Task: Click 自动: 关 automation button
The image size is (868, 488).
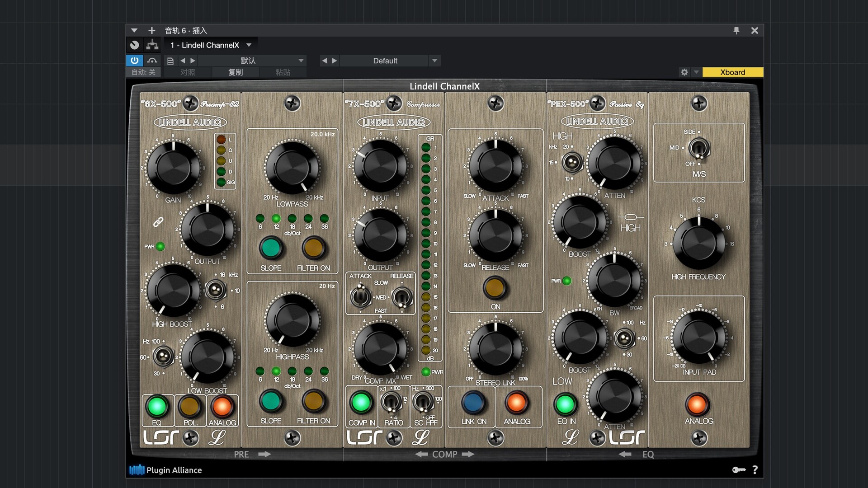Action: click(143, 72)
